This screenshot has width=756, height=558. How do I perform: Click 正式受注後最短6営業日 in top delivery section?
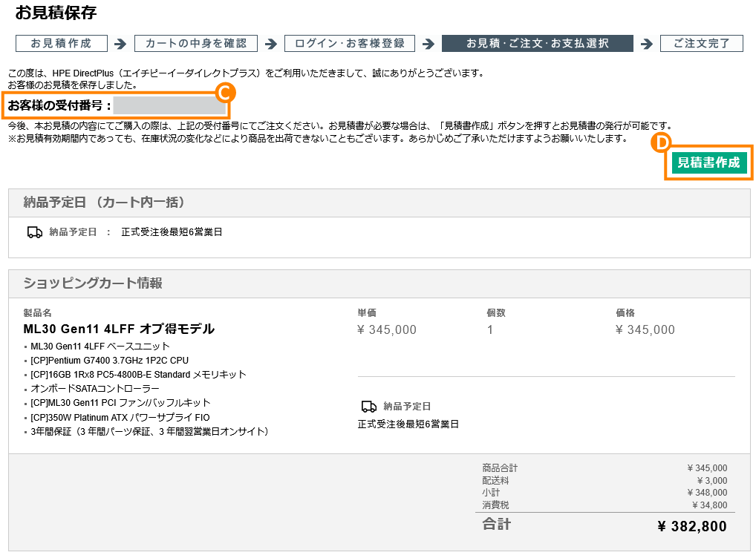[172, 232]
